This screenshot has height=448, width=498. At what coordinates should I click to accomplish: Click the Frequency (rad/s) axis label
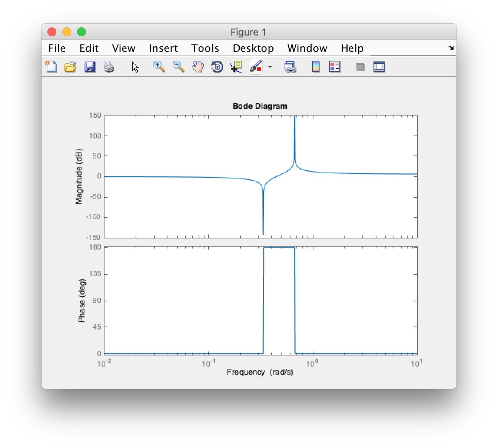[x=260, y=372]
